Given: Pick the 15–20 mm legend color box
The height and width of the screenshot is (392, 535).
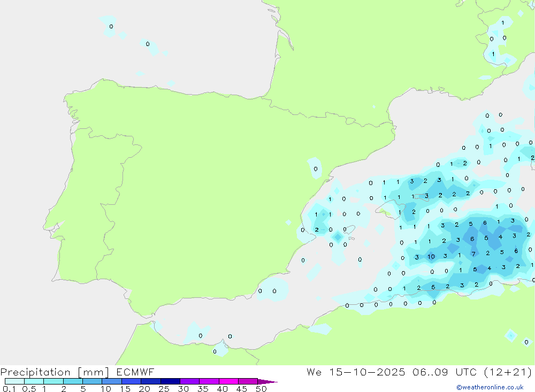Looking at the screenshot, I should 131,381.
